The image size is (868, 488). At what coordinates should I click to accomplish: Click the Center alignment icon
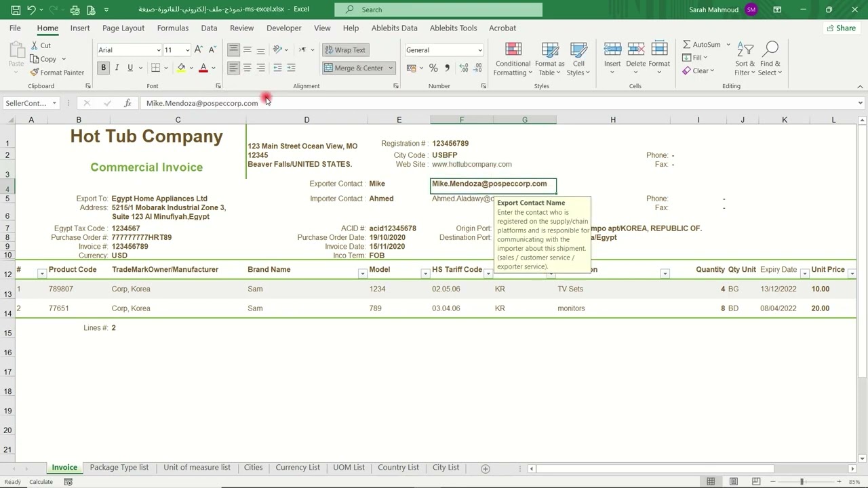(x=247, y=68)
